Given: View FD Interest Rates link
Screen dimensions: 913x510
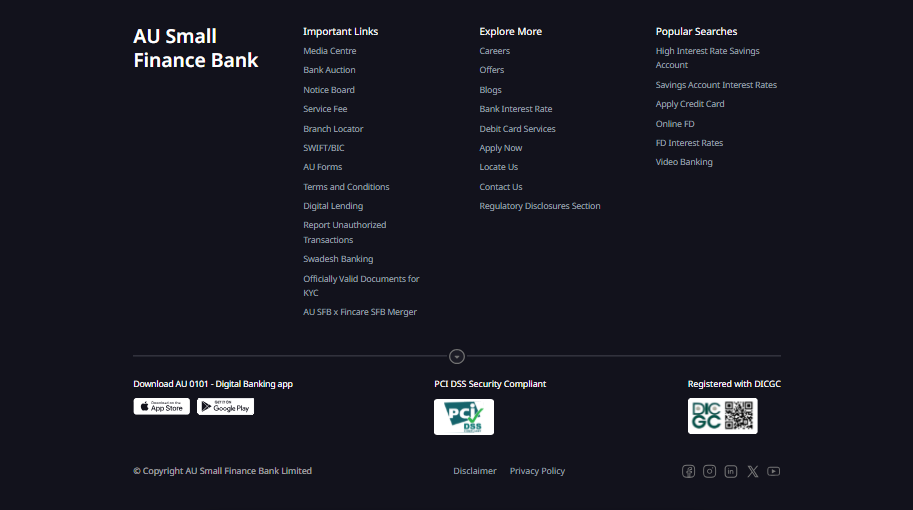Looking at the screenshot, I should tap(689, 143).
